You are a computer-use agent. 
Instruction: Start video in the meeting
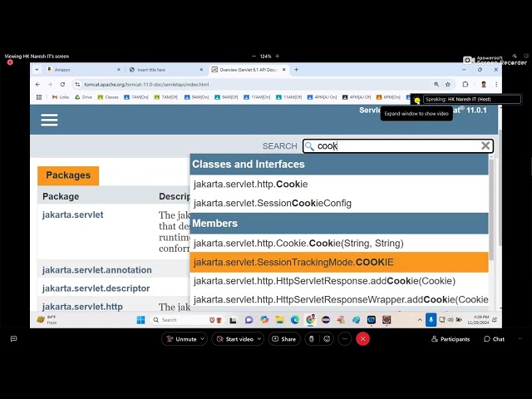tap(234, 338)
